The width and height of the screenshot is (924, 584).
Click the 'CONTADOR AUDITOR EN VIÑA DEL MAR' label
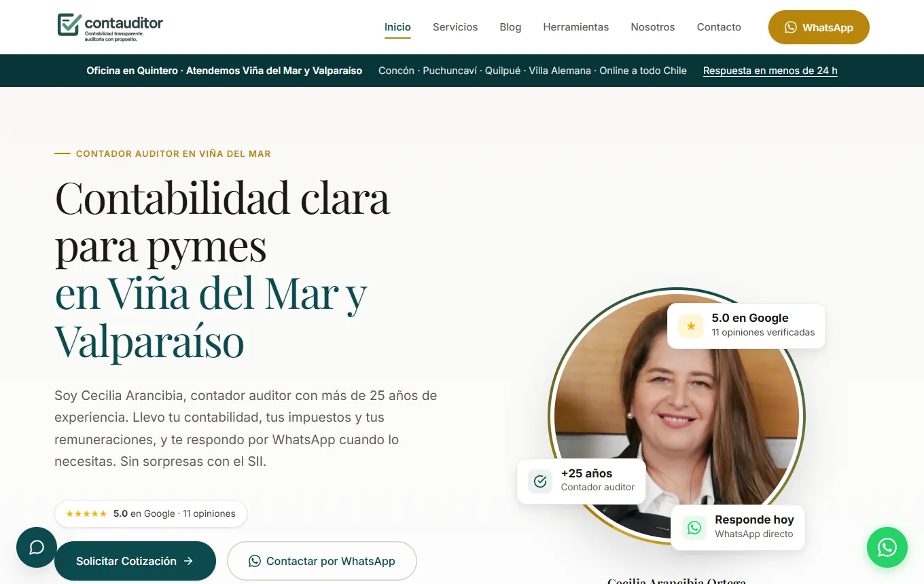[173, 154]
